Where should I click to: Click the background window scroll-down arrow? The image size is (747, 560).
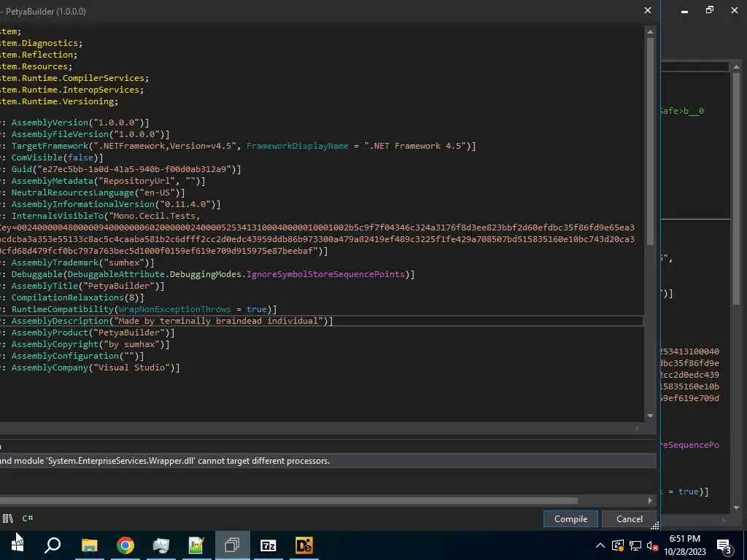click(x=737, y=507)
